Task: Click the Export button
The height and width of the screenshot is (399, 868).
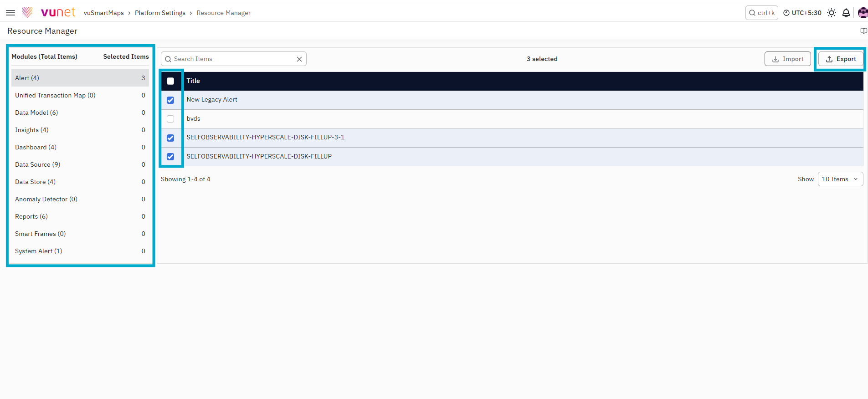Action: 841,59
